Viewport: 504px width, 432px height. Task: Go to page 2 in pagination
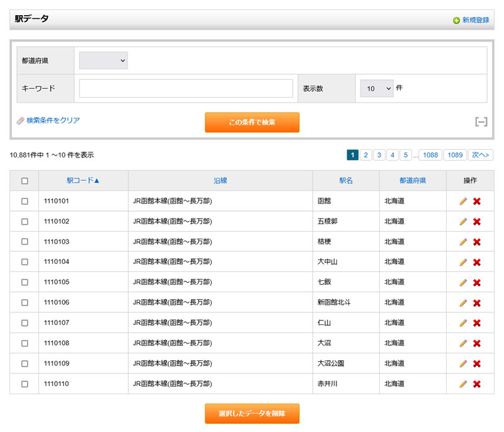(365, 155)
